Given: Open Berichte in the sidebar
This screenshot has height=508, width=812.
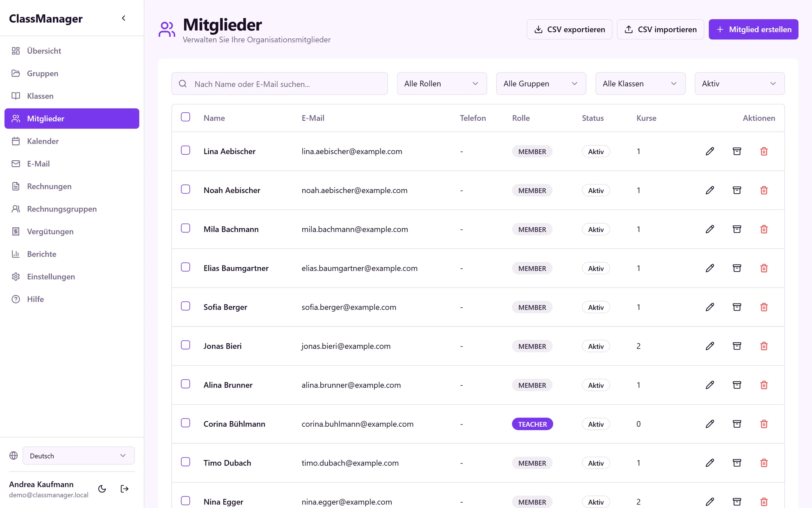Looking at the screenshot, I should point(72,254).
